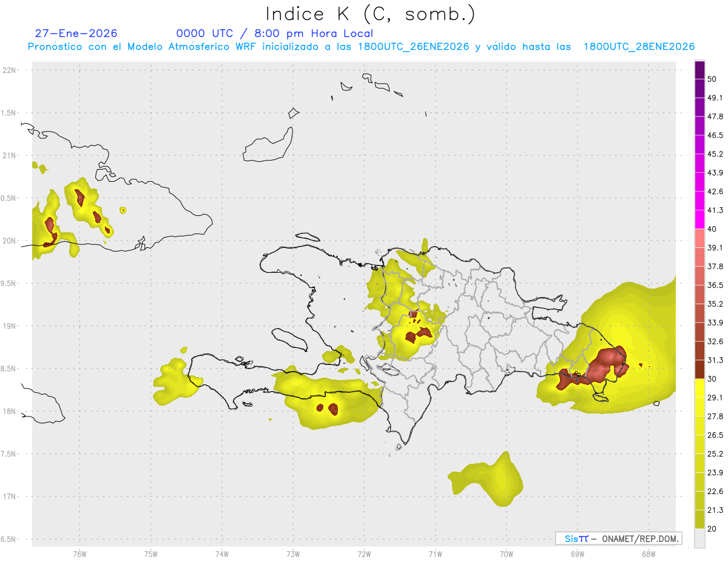Click the colorbar label "32.6"
Screen dimensions: 728x562
pyautogui.click(x=715, y=341)
